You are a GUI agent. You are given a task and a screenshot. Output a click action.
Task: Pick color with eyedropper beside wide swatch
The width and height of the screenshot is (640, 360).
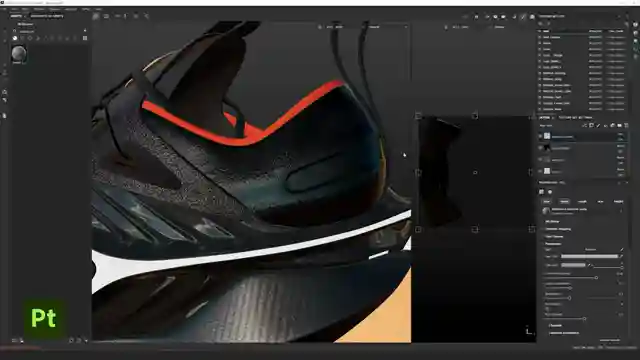[x=621, y=256]
